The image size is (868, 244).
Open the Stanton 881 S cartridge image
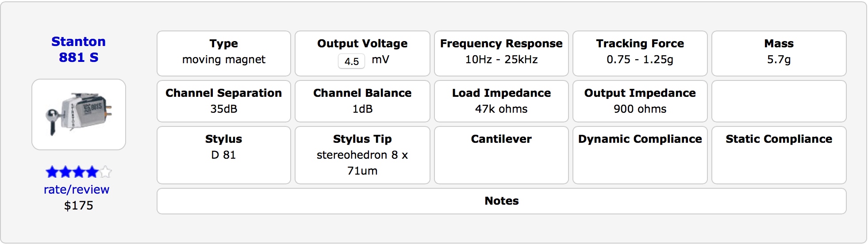click(79, 114)
